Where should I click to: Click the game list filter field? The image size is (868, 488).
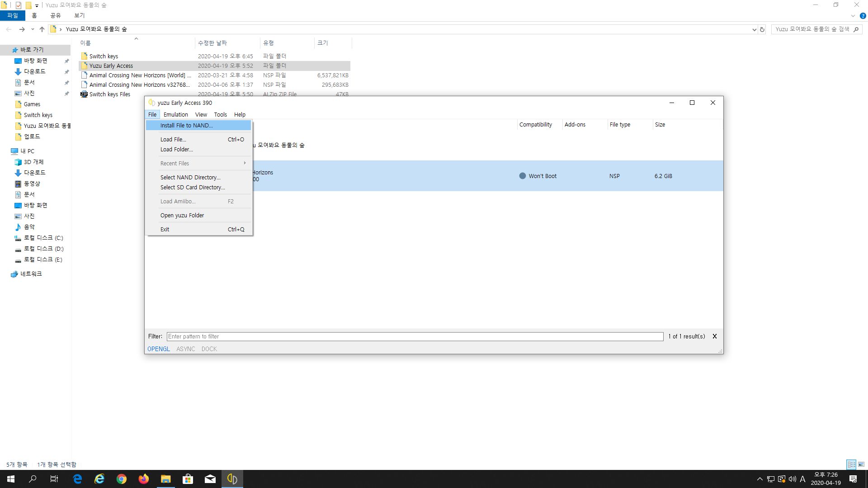coord(415,336)
